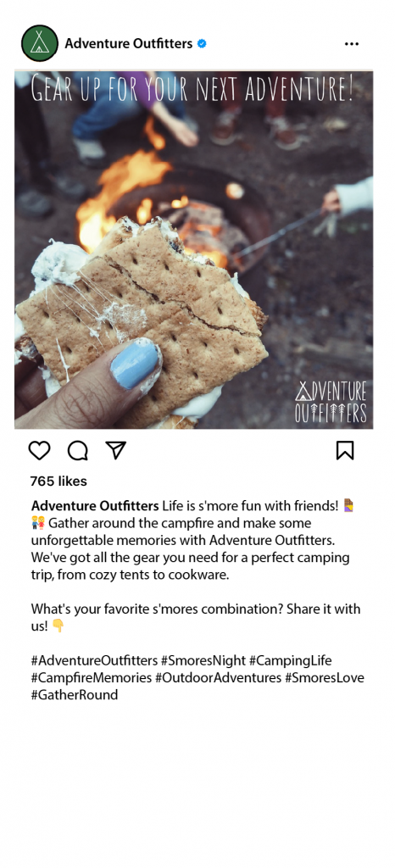Viewport: 395px width, 868px height.
Task: Tap the s'mores campfire post photo
Action: 193,249
